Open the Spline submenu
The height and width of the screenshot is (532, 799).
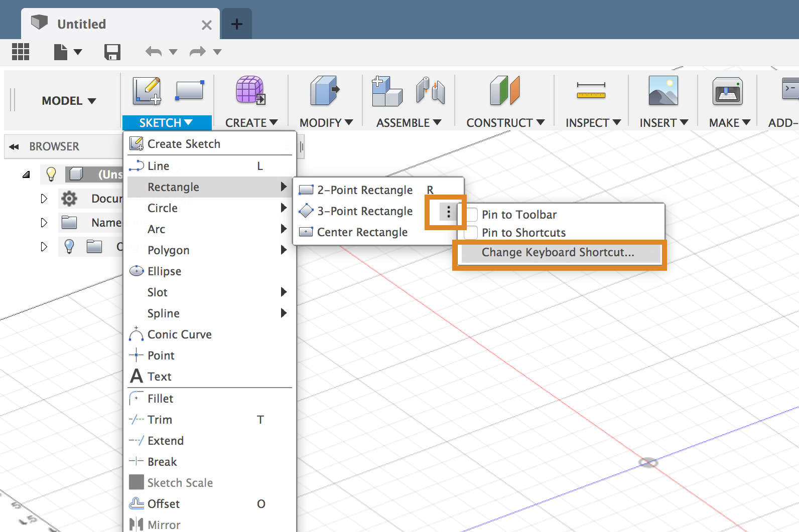click(x=210, y=313)
